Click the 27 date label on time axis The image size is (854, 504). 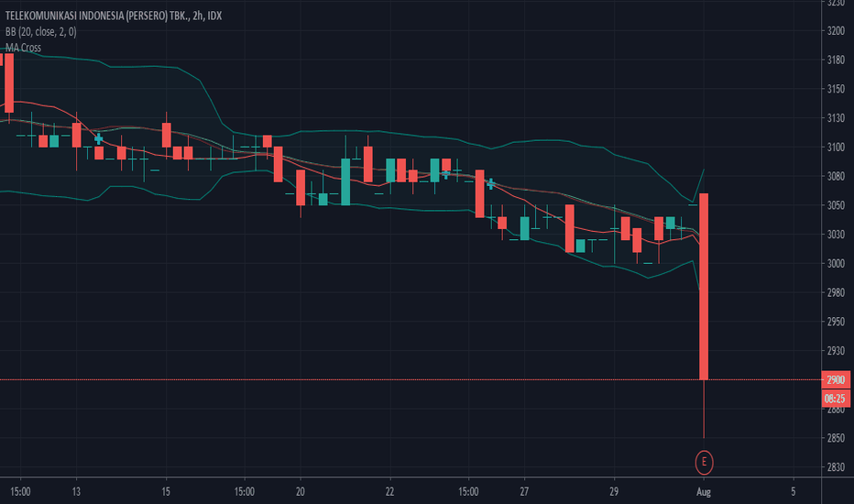pos(524,491)
